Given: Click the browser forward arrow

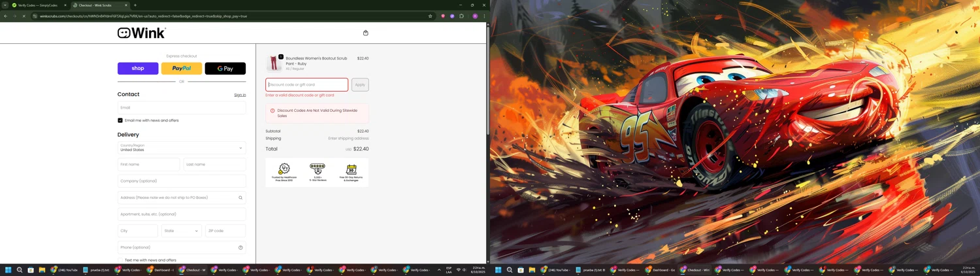Looking at the screenshot, I should click(x=14, y=16).
